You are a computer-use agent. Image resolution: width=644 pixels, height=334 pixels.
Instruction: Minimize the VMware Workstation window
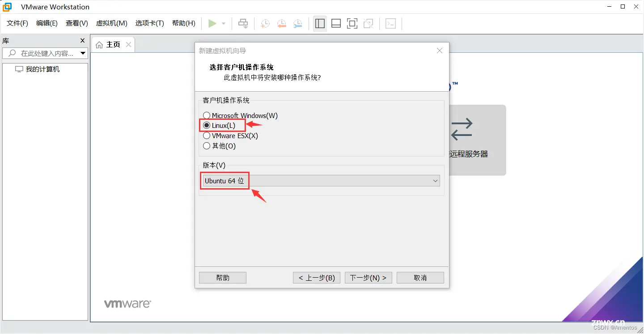tap(610, 7)
